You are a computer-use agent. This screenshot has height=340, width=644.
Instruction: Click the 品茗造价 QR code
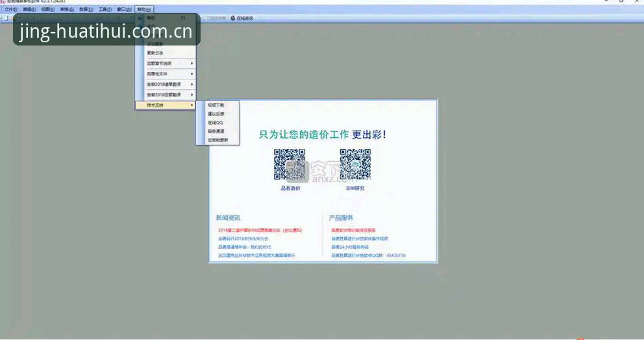pos(290,164)
